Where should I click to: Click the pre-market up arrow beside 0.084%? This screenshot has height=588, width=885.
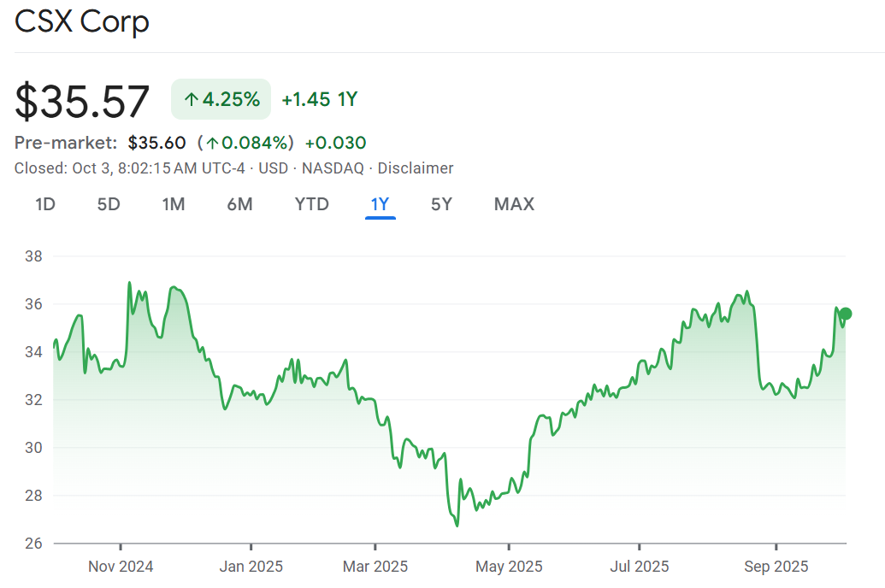tap(212, 143)
